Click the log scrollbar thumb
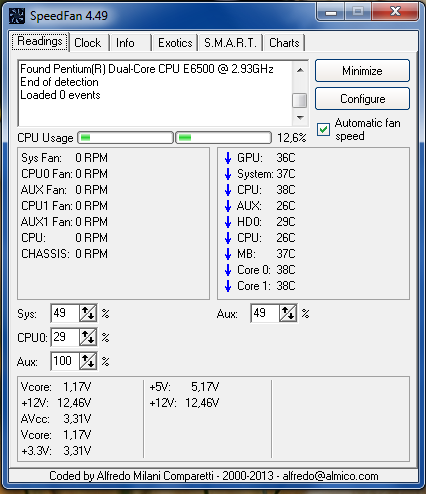This screenshot has height=494, width=426. pos(300,100)
